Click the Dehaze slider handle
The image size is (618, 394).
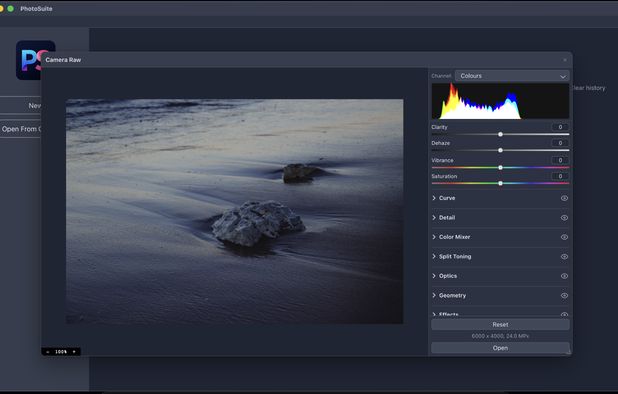pos(500,150)
